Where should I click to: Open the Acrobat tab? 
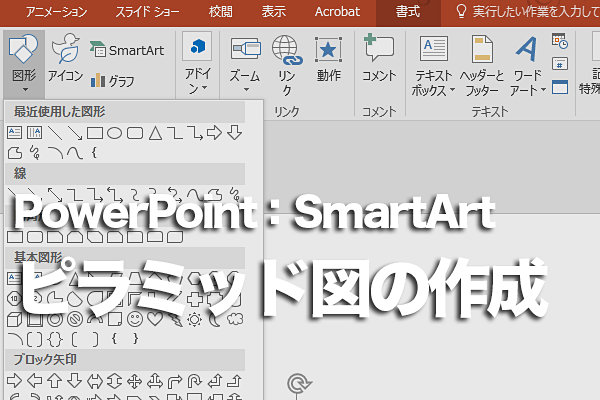337,12
